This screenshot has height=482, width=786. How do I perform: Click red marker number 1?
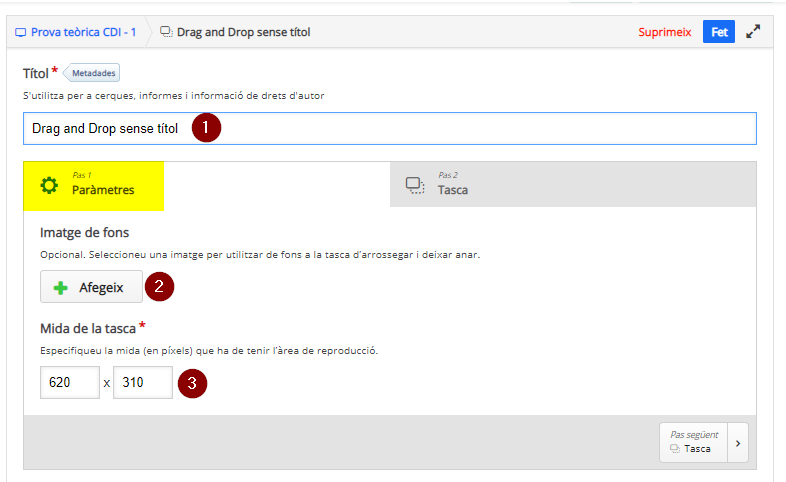pos(206,127)
